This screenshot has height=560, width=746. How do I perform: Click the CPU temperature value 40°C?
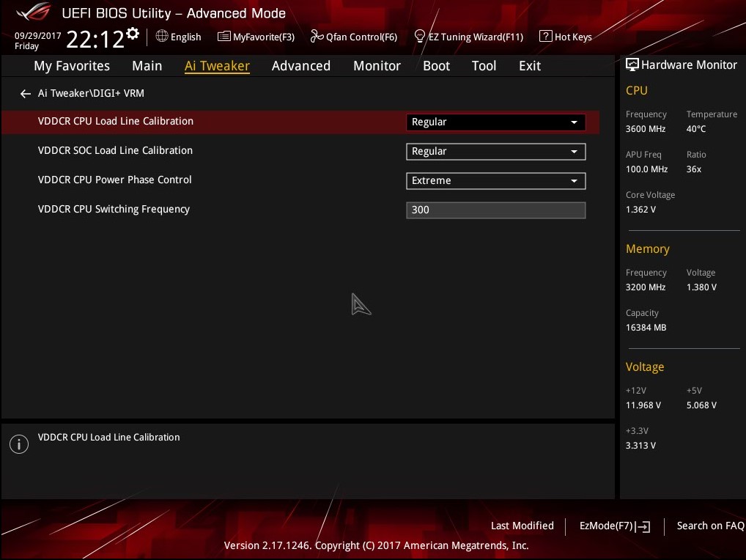pos(696,129)
